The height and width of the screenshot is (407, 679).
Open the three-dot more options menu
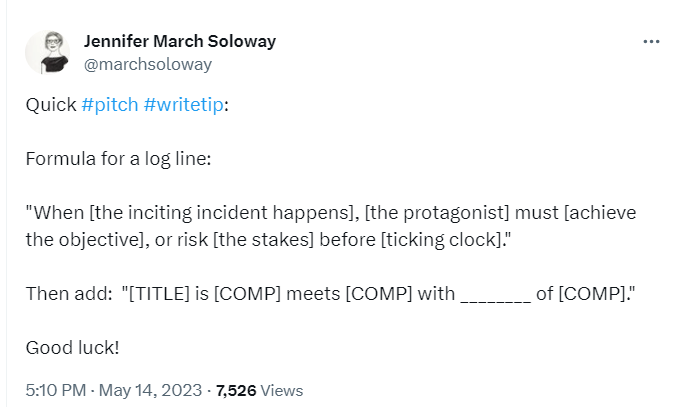tap(651, 42)
